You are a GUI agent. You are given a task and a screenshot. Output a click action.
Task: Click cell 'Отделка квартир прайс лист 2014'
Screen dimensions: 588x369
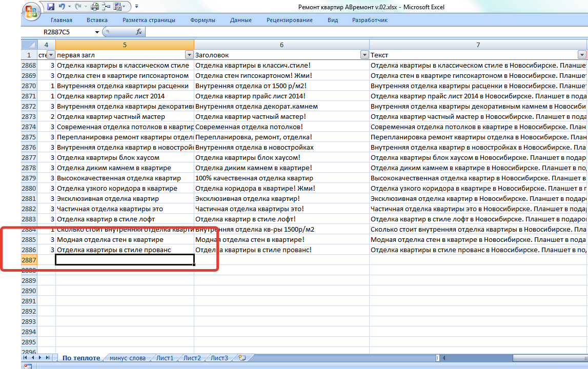125,96
